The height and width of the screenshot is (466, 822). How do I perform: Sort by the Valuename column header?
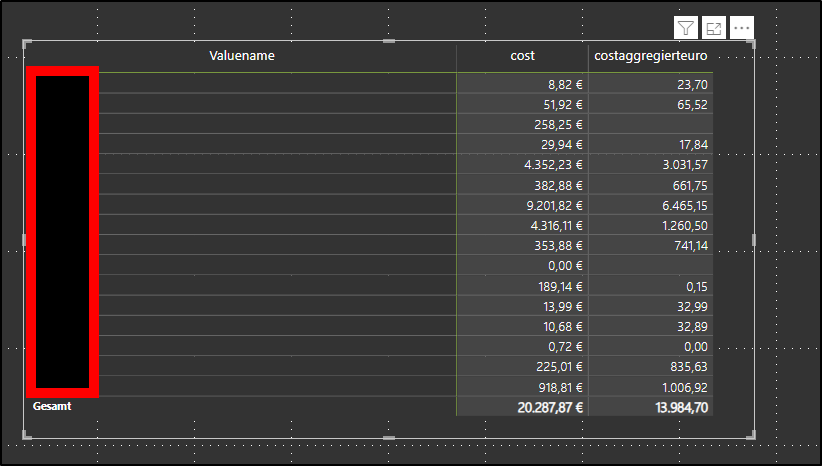click(x=242, y=56)
